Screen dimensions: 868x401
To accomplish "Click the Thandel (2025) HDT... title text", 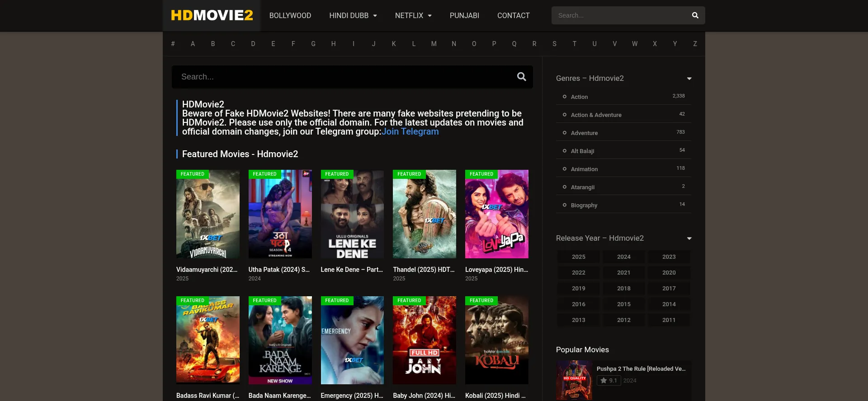I will click(x=424, y=270).
